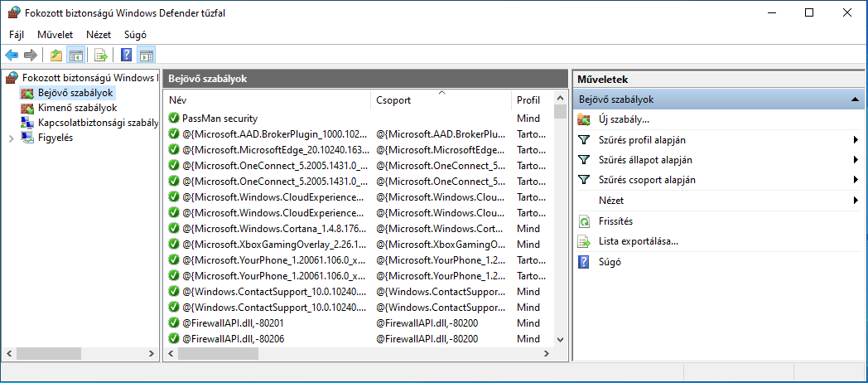Click the filter icon beside Szűrés profil alapján
Viewport: 868px width, 383px height.
tap(583, 139)
